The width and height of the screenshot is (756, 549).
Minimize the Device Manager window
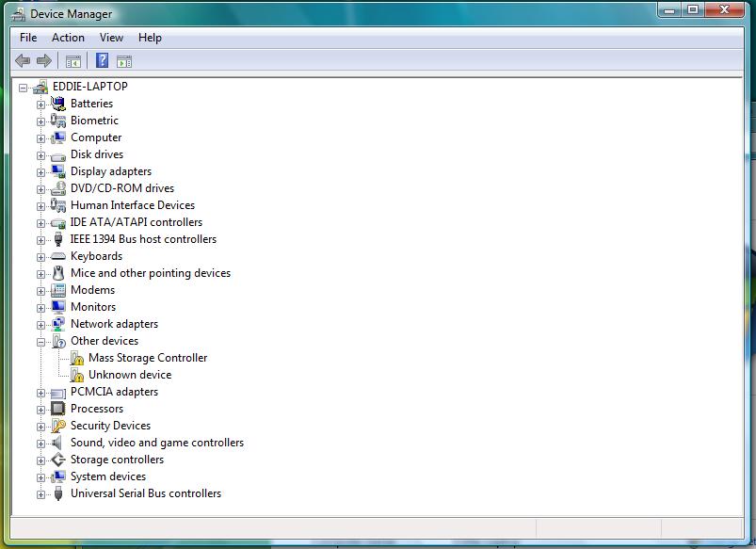(x=669, y=9)
